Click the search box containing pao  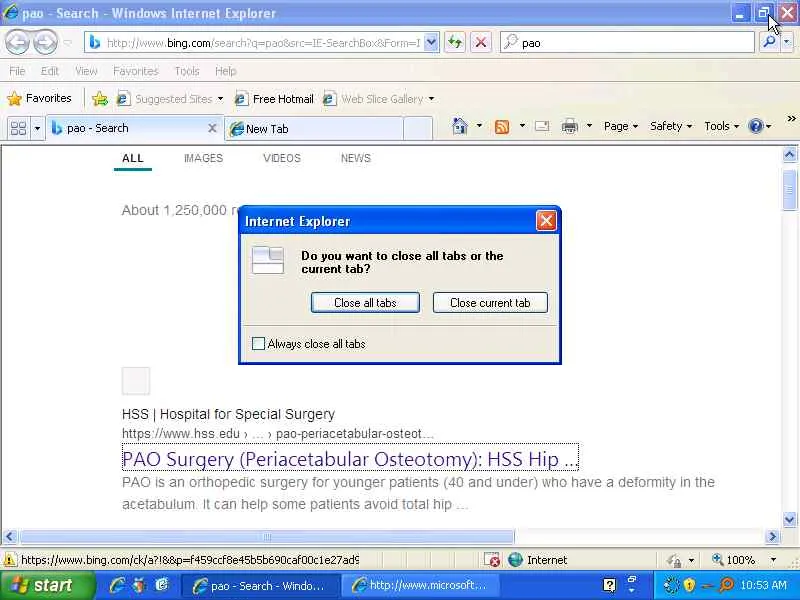[x=628, y=43]
